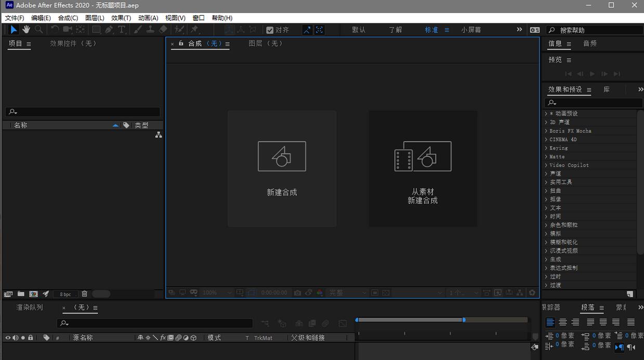
Task: Open the workspace sync settings icon
Action: tap(535, 30)
